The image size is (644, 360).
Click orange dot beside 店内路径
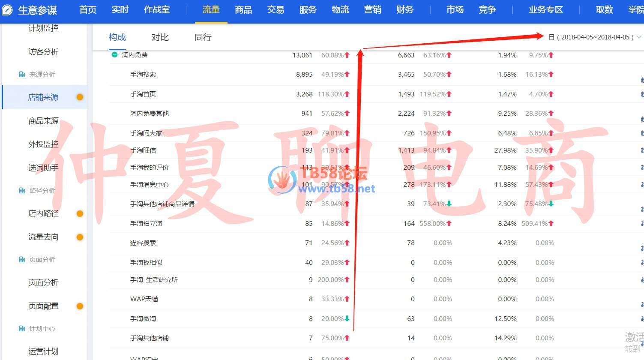[80, 213]
